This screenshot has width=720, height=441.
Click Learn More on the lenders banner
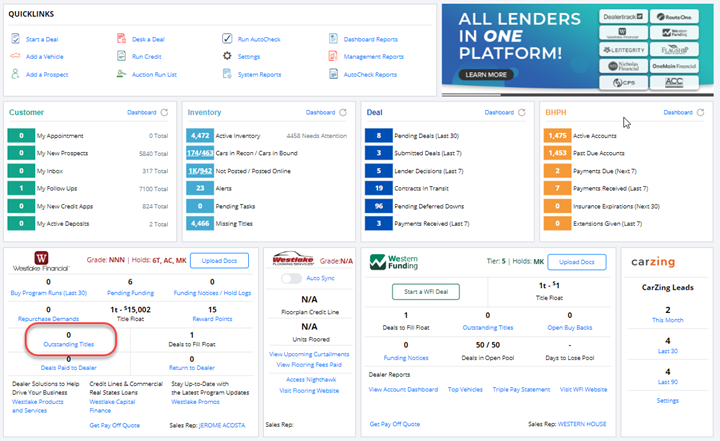[x=486, y=74]
